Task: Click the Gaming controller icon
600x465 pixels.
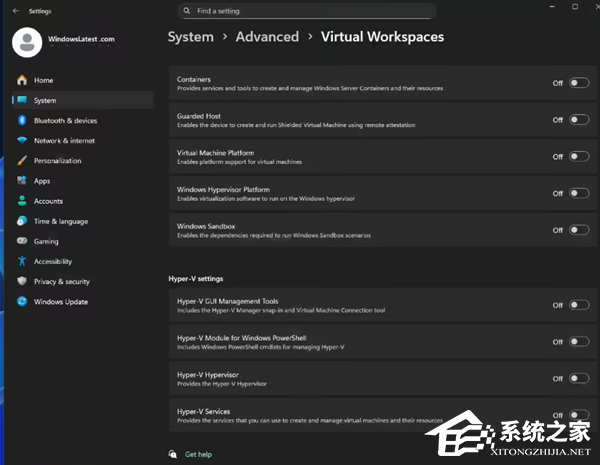Action: [x=22, y=241]
